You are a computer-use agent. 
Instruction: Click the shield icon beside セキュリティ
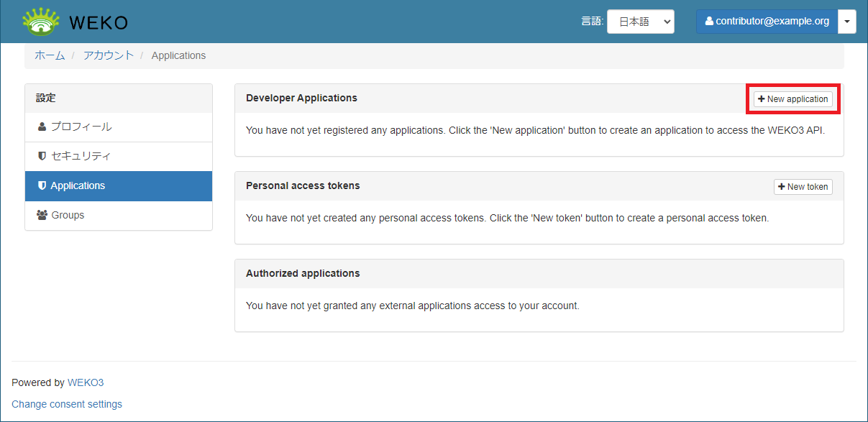(42, 156)
